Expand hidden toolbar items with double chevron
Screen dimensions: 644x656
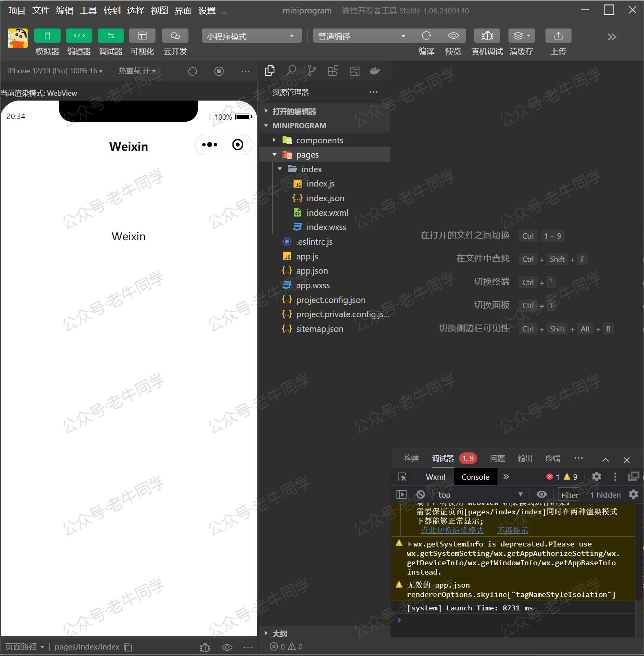(611, 37)
